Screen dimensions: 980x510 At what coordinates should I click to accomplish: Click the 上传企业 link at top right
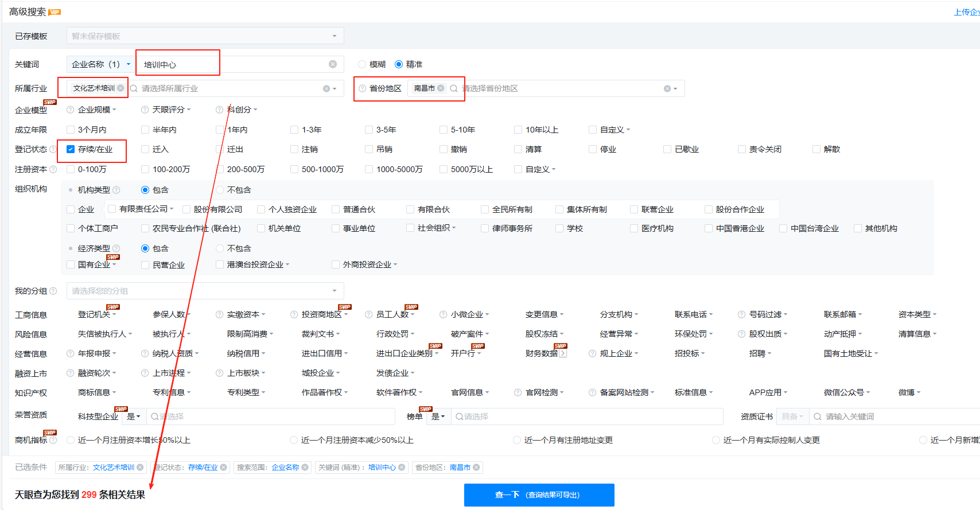pyautogui.click(x=966, y=12)
